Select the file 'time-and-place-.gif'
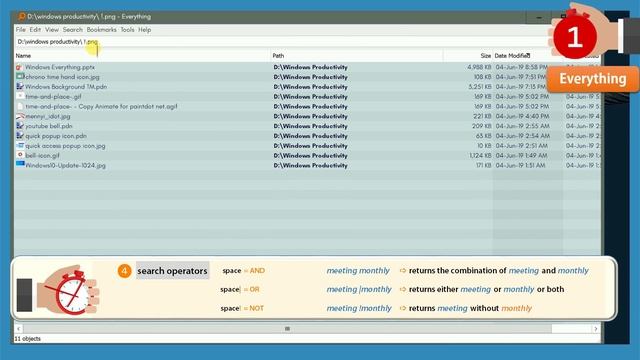This screenshot has width=640, height=360. 53,97
